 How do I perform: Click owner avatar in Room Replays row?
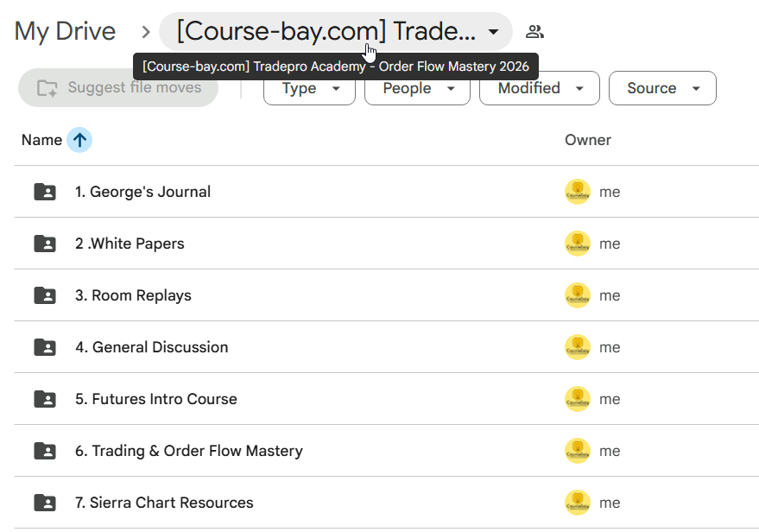pyautogui.click(x=578, y=295)
